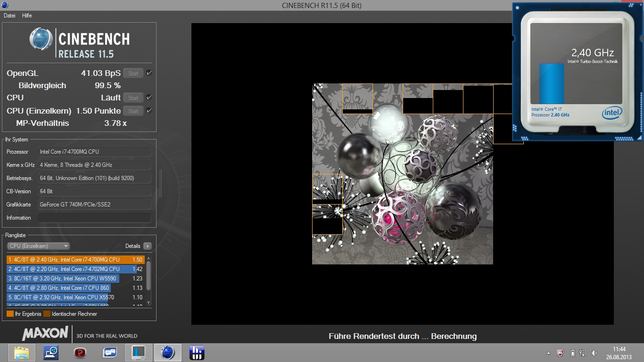Toggle the CPU test checkbox
Screen dimensions: 644x362
[149, 98]
